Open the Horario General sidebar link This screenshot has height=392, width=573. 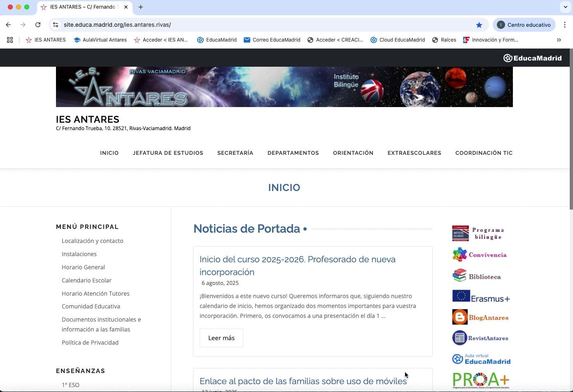83,267
